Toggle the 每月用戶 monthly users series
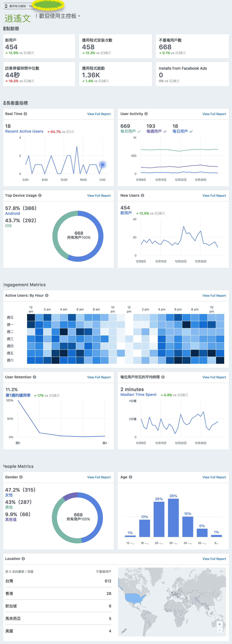Viewport: 232px width, 644px height. point(130,132)
